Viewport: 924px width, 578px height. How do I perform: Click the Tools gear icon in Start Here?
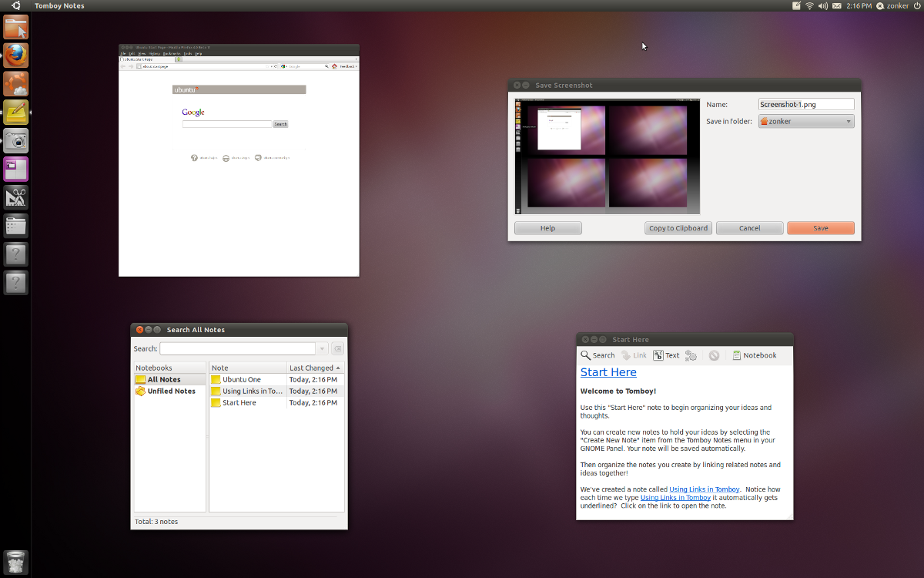point(691,355)
